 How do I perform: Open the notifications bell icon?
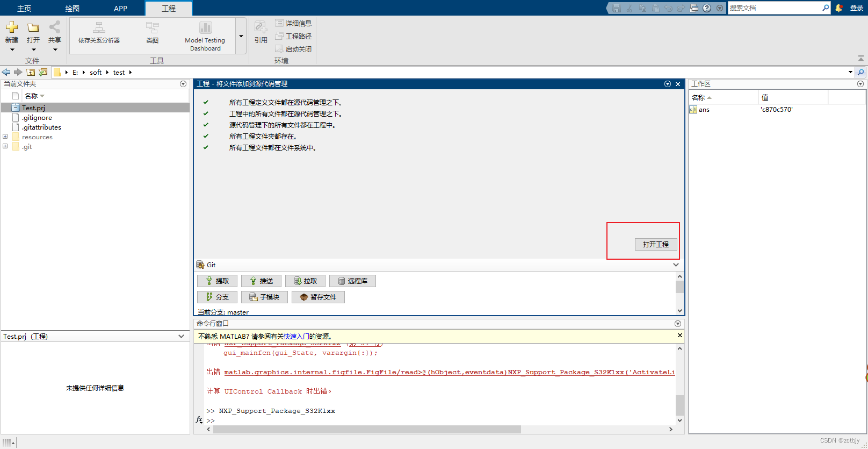click(x=839, y=8)
